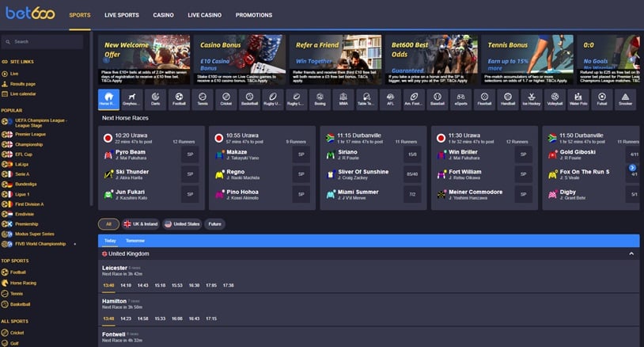Select the Volleyball sport icon

tap(555, 99)
